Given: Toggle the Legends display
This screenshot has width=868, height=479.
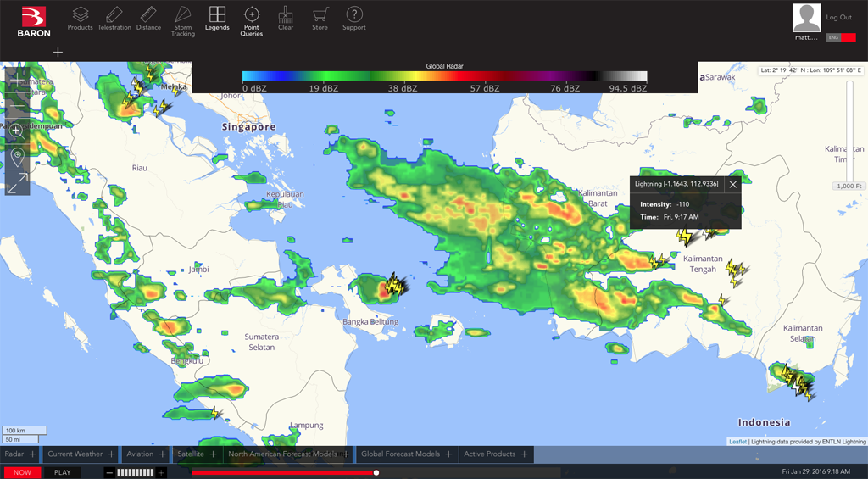Looking at the screenshot, I should (x=217, y=19).
